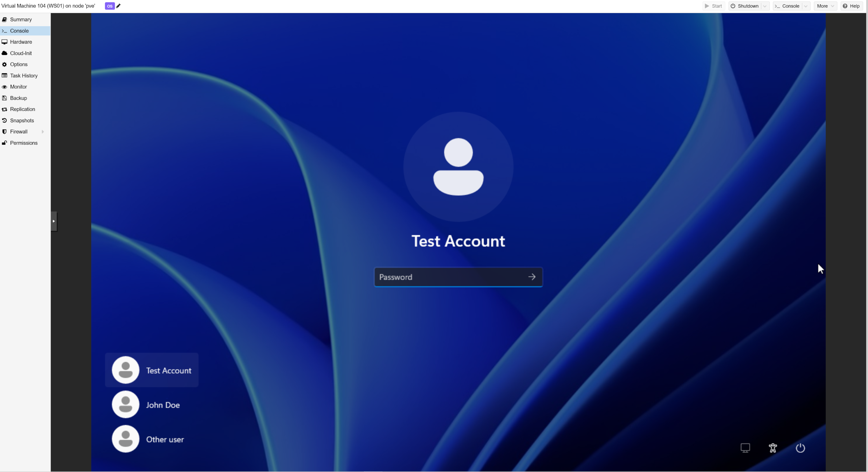
Task: Click the Summary notebook icon
Action: [4, 19]
